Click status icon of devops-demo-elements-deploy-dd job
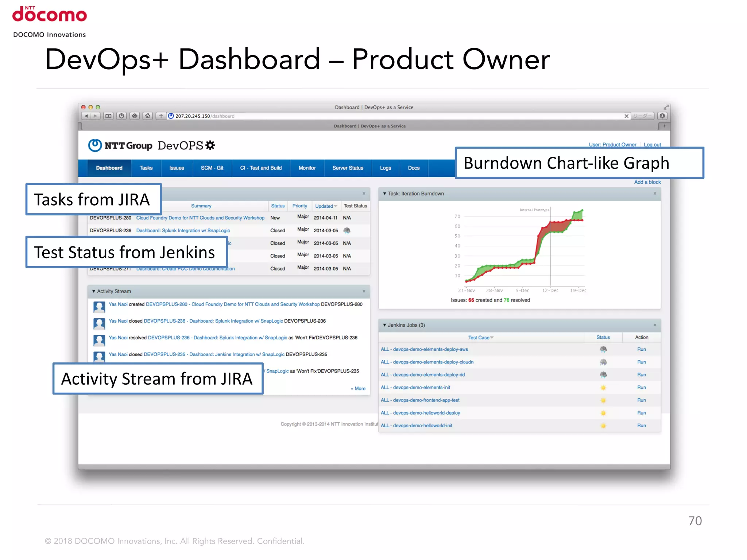This screenshot has width=747, height=560. 603,375
